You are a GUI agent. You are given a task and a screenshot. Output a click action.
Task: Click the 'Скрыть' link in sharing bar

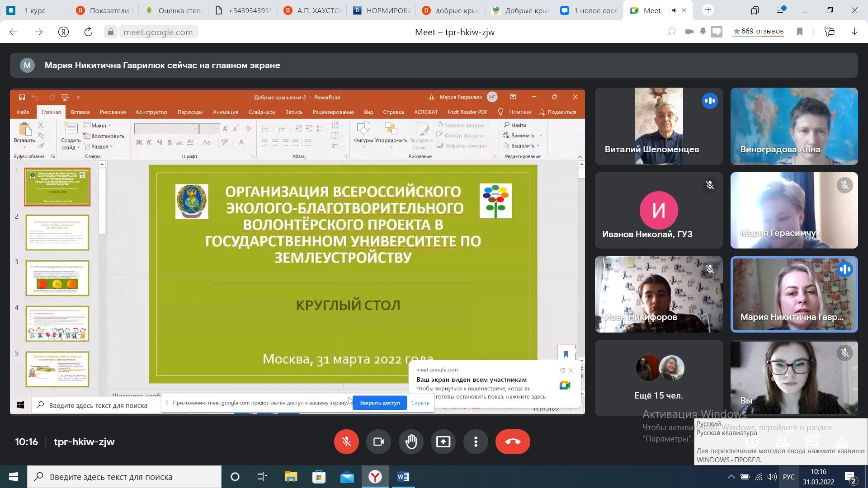[x=420, y=403]
